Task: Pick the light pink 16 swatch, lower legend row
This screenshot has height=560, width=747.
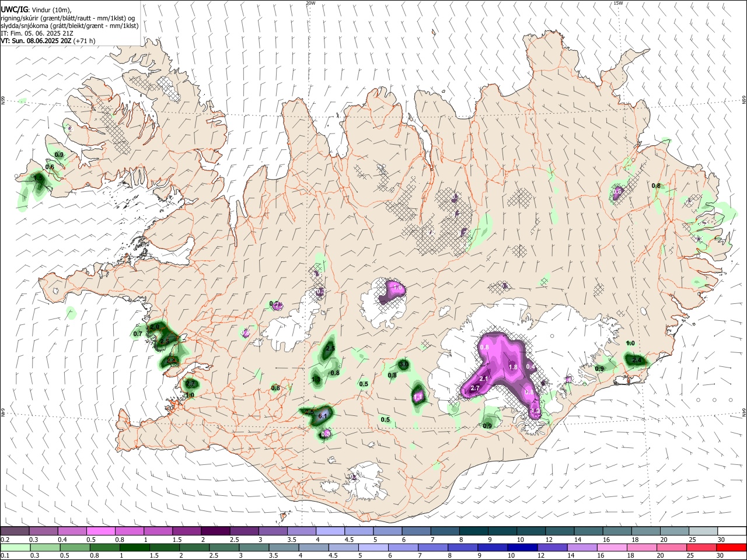Action: 612,548
